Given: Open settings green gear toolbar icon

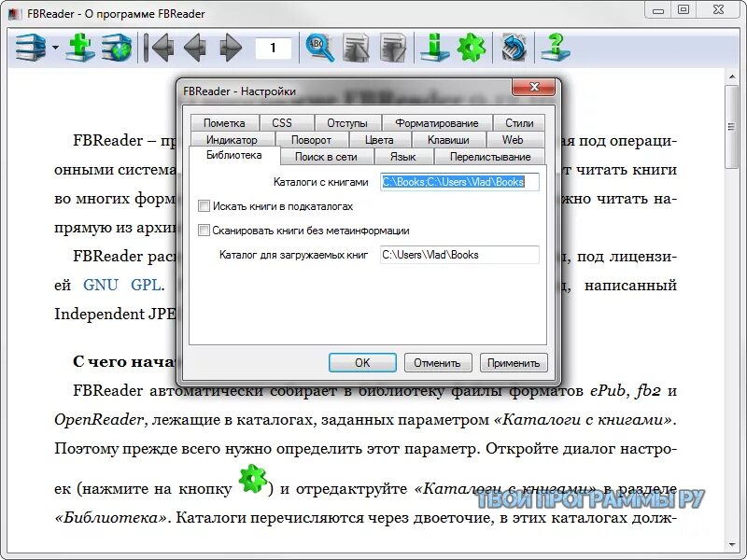Looking at the screenshot, I should (x=472, y=48).
